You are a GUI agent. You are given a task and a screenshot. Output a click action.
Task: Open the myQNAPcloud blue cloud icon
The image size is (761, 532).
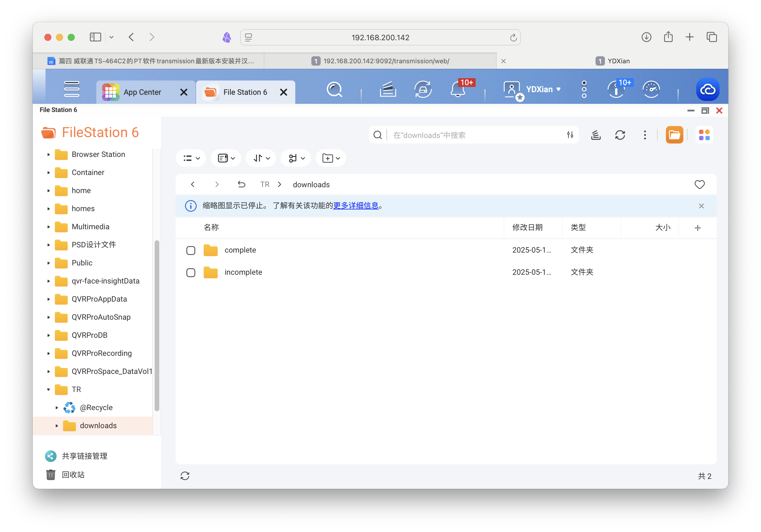708,90
